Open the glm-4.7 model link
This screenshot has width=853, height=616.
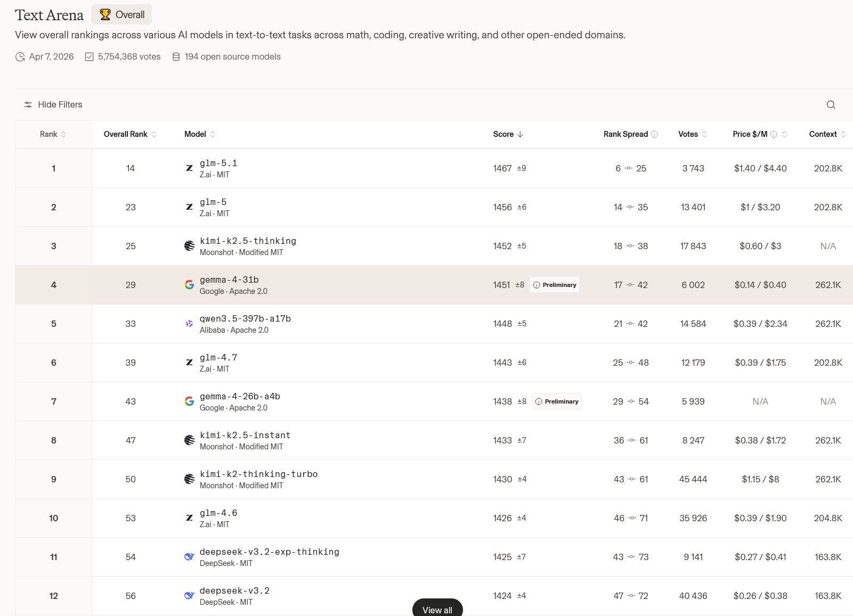[218, 358]
